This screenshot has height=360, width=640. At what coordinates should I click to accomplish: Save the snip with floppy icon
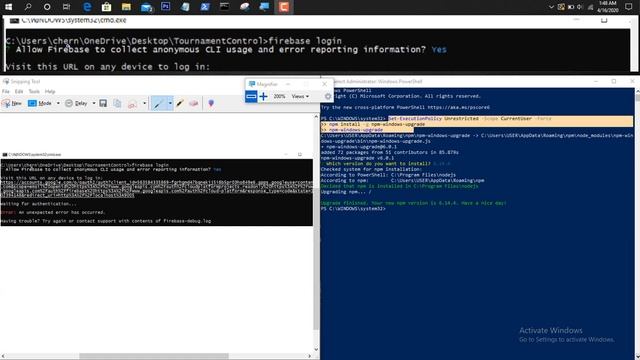click(x=103, y=104)
